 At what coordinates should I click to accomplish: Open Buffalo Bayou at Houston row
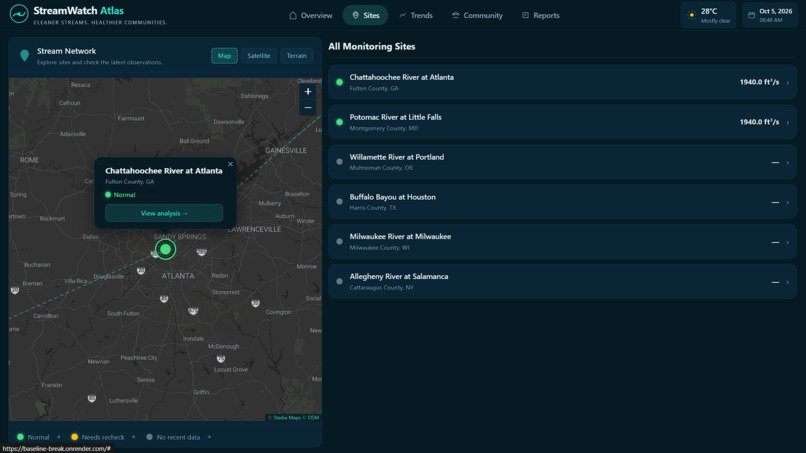[x=562, y=202]
